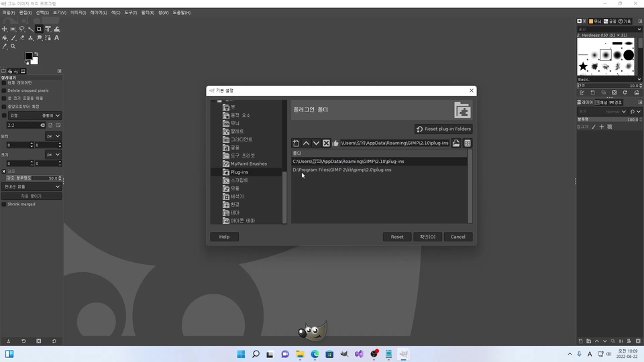The height and width of the screenshot is (362, 644).
Task: Select the Smudge tool
Action: (x=40, y=38)
